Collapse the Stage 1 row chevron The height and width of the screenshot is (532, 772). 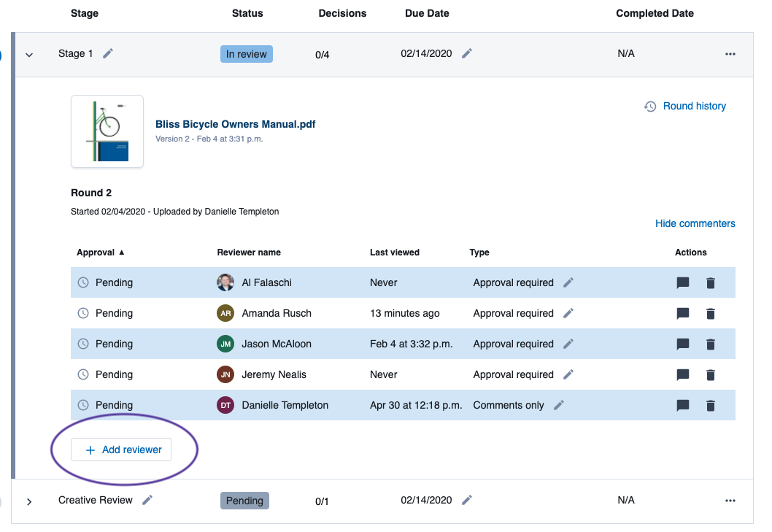pos(29,55)
